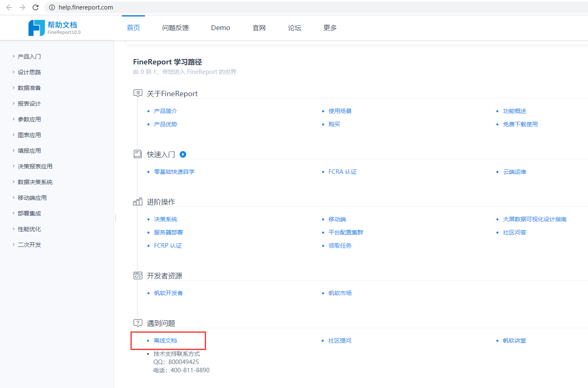The image size is (588, 388).
Task: Open the 大屏数据可视化设计指南 link
Action: pos(535,219)
